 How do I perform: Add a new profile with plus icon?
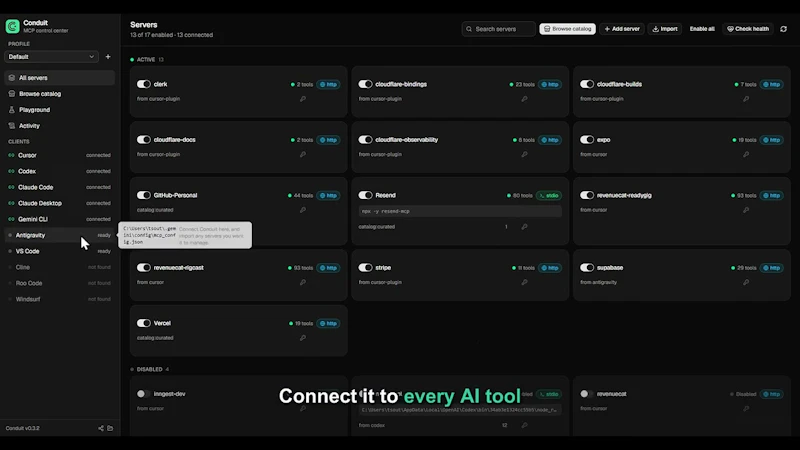[x=108, y=57]
